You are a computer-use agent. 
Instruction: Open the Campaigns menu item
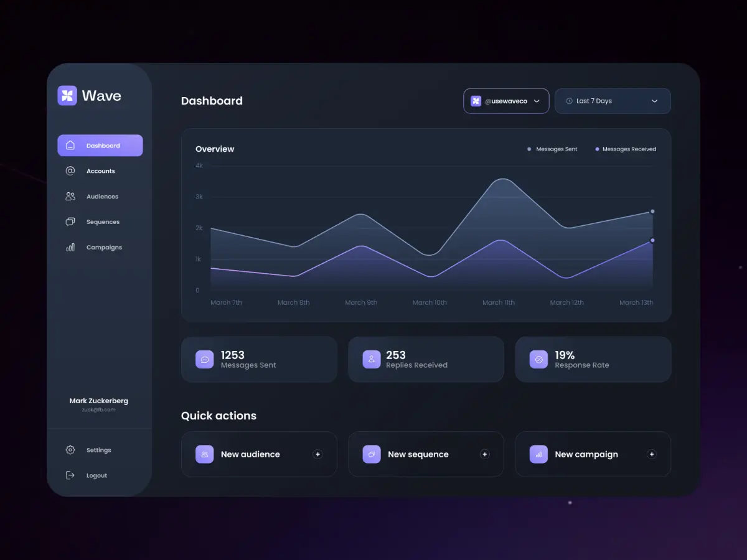(103, 247)
